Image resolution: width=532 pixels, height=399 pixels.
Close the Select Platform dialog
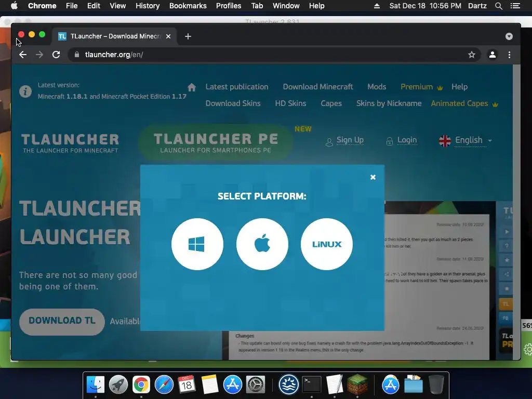click(373, 177)
